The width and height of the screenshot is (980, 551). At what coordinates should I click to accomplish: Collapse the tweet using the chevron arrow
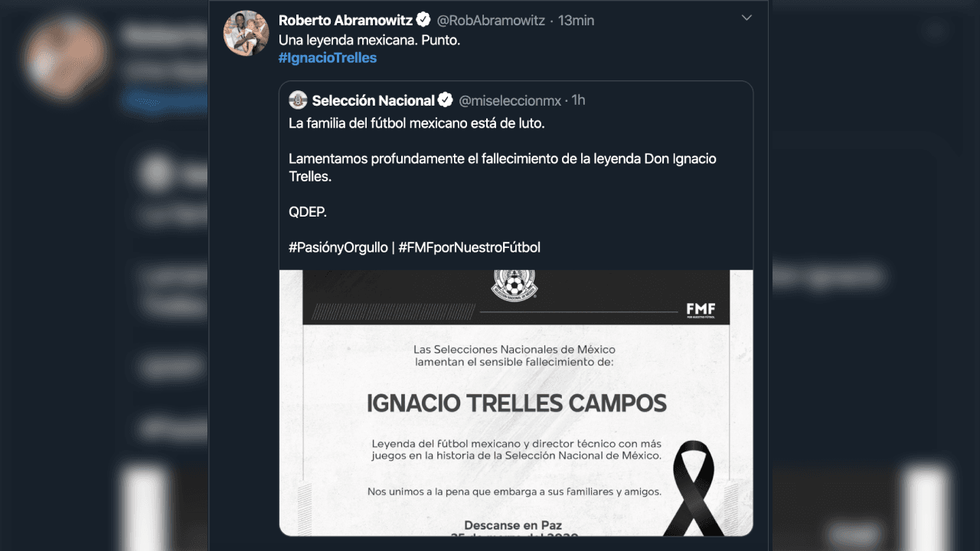746,18
